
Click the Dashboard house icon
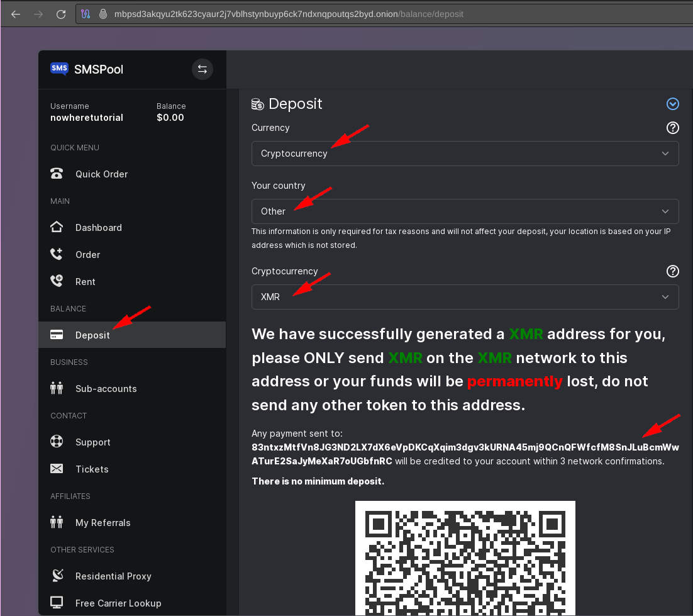pyautogui.click(x=57, y=227)
